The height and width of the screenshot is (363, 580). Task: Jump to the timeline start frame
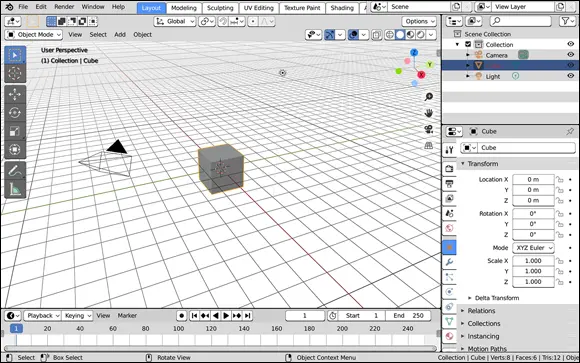click(x=194, y=316)
